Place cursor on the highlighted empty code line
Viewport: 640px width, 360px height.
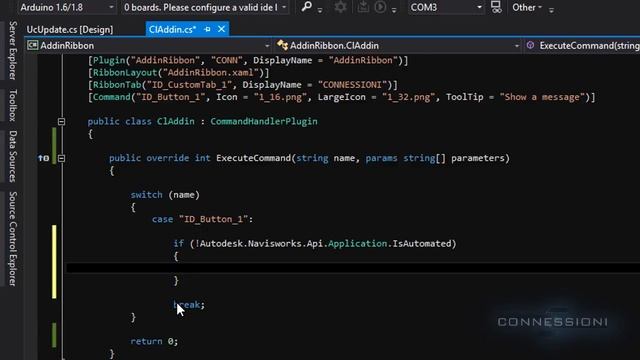(x=353, y=268)
